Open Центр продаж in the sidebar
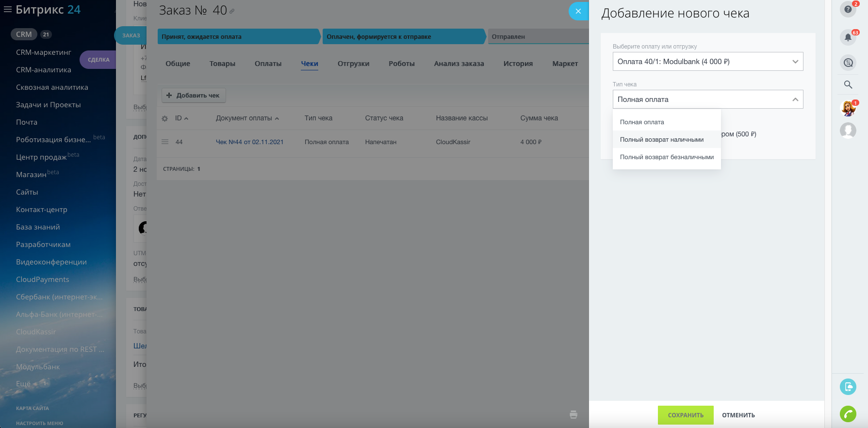 (41, 157)
